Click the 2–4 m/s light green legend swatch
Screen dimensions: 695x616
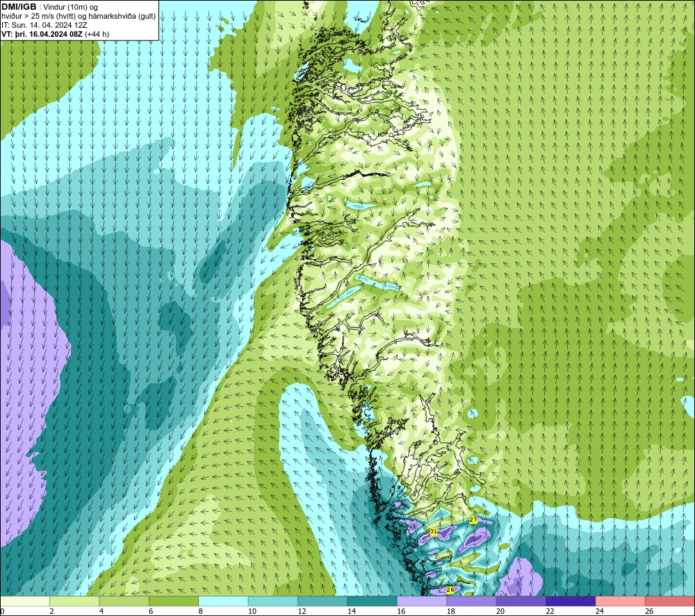click(74, 601)
